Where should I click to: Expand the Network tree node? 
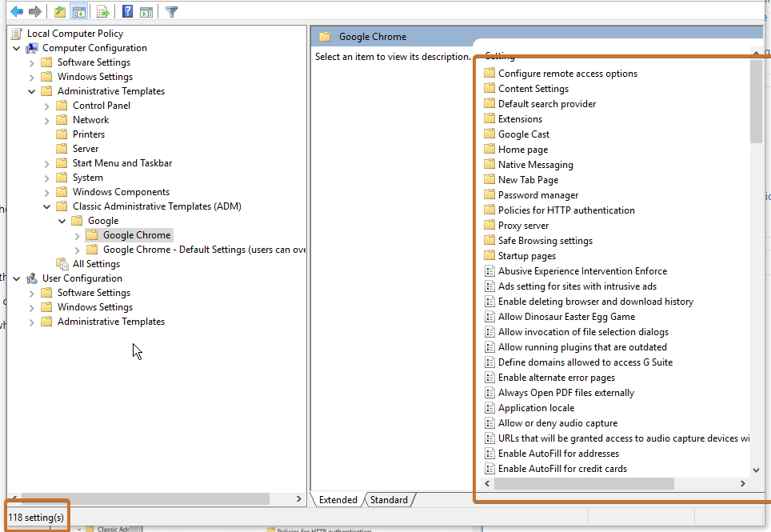46,120
